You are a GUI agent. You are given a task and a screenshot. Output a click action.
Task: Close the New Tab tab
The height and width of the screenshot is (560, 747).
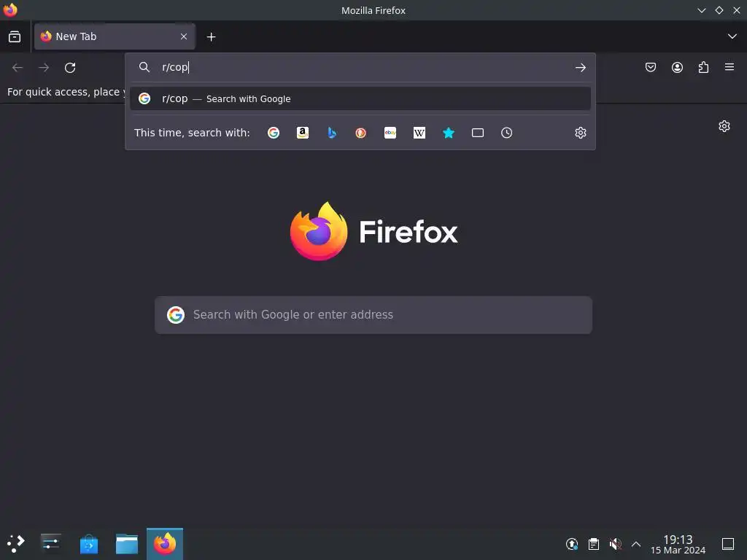pos(184,36)
